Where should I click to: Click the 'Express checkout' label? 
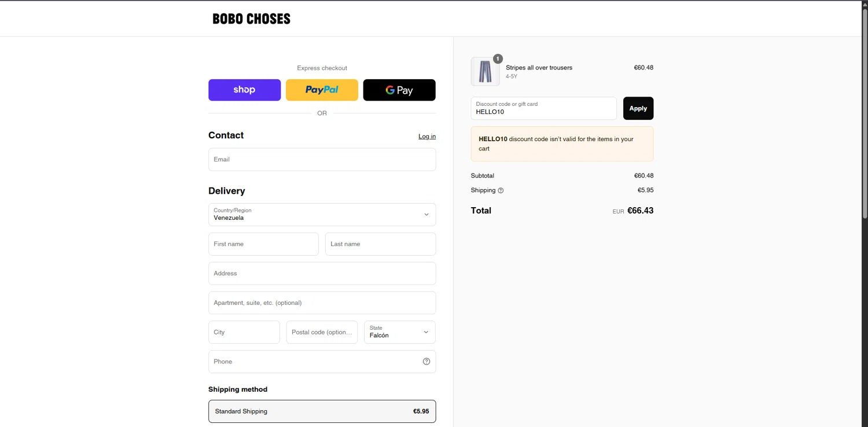pos(322,68)
